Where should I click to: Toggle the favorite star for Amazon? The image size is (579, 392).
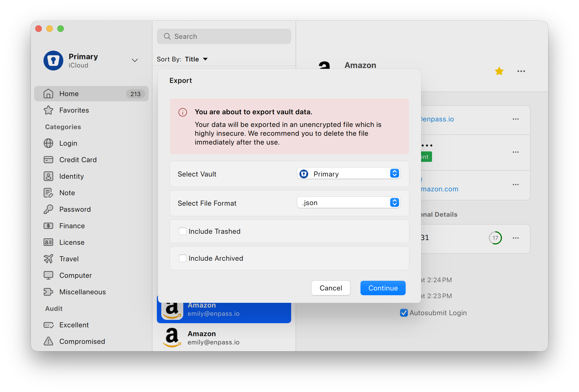coord(499,71)
